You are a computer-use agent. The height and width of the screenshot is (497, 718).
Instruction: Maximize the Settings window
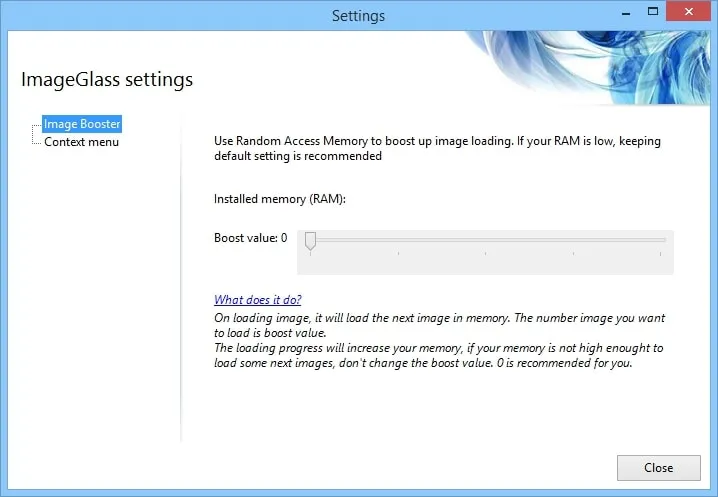[653, 11]
